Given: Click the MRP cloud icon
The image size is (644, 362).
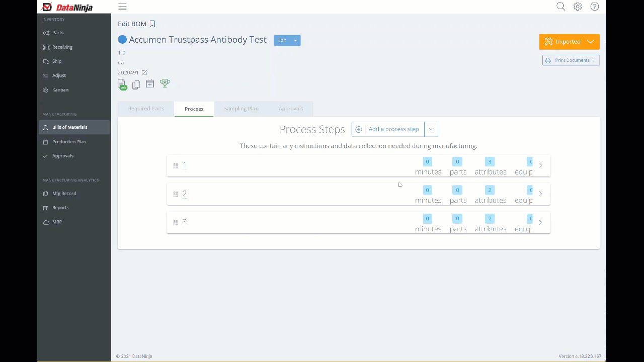Looking at the screenshot, I should coord(46,222).
